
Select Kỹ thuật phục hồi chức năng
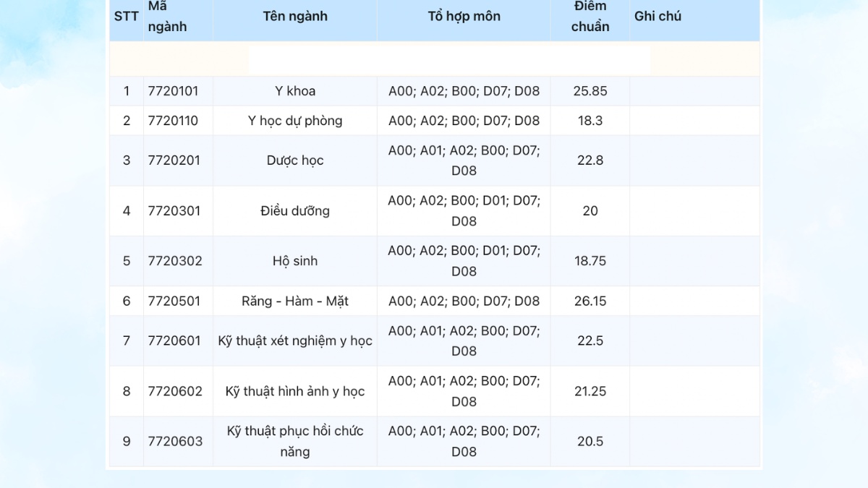(295, 441)
